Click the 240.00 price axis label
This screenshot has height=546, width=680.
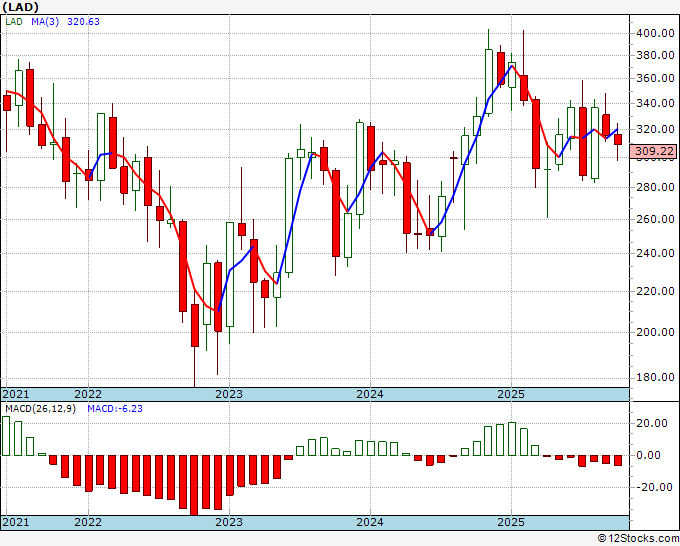[x=655, y=253]
